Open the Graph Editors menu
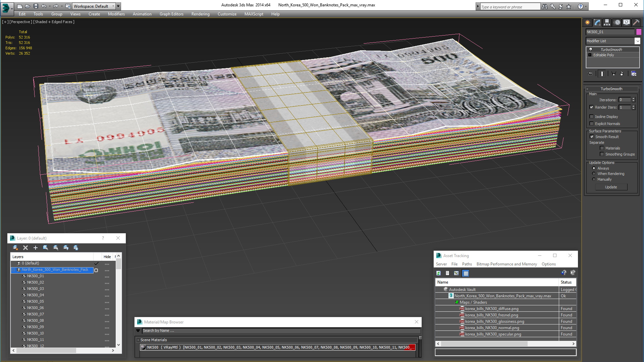This screenshot has width=644, height=362. tap(171, 14)
